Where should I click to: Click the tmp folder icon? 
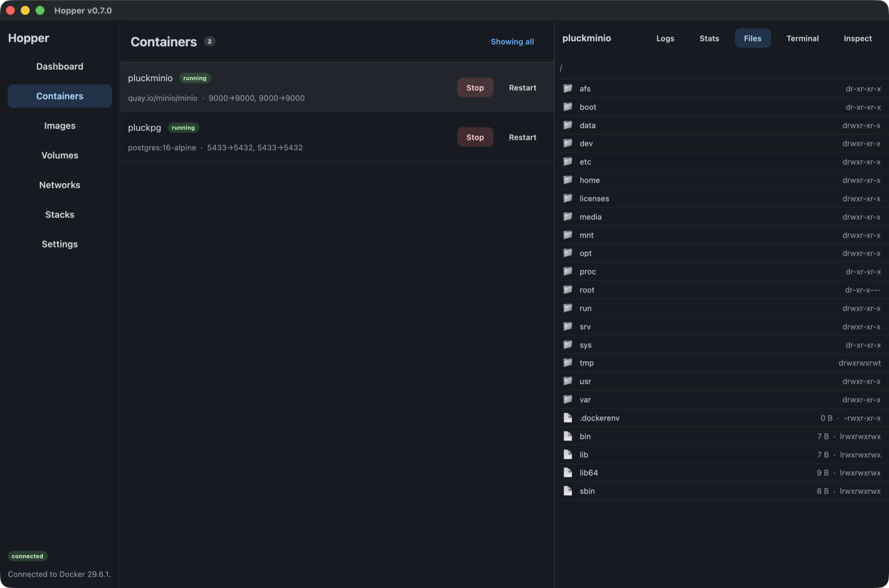pyautogui.click(x=568, y=363)
